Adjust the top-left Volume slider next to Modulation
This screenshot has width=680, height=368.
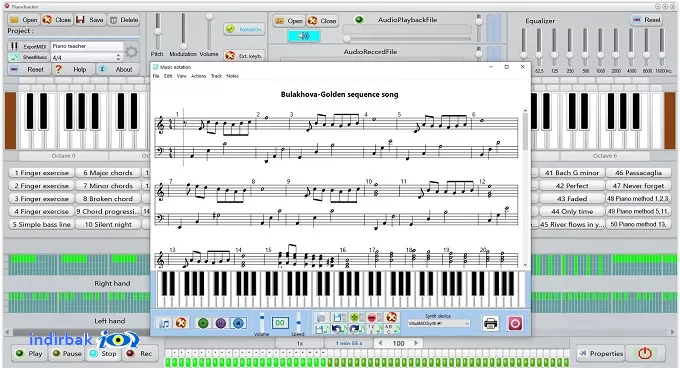pos(209,31)
